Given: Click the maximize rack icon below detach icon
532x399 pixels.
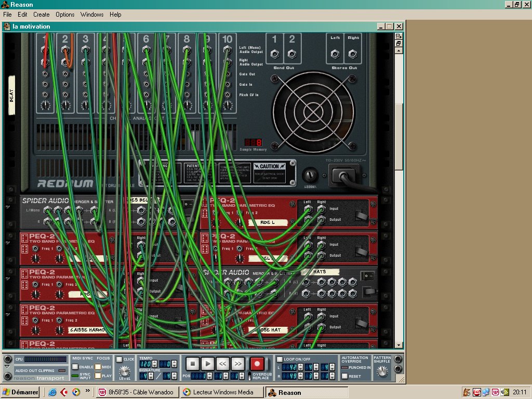Looking at the screenshot, I should [398, 44].
